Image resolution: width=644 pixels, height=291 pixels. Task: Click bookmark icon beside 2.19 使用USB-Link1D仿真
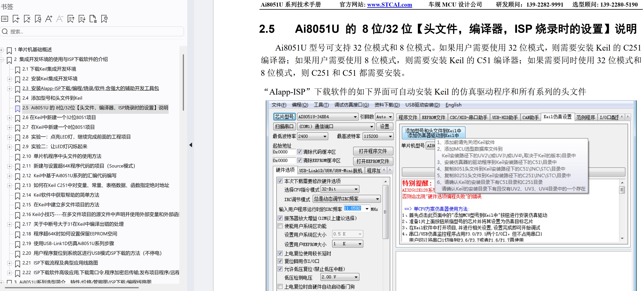17,244
